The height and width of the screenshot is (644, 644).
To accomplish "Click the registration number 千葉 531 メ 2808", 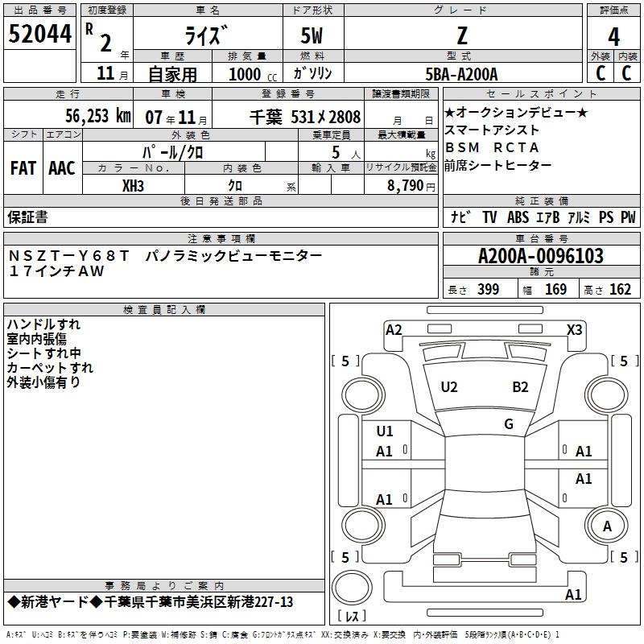I will pyautogui.click(x=305, y=117).
